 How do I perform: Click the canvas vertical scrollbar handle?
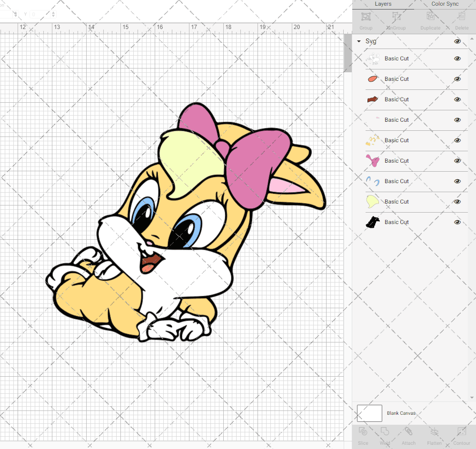(x=348, y=53)
